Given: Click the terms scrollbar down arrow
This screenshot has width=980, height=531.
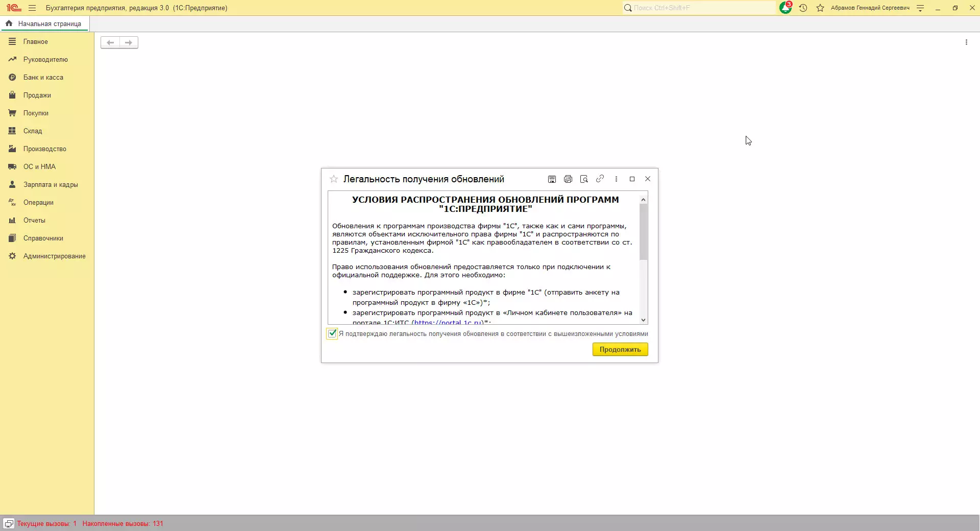Looking at the screenshot, I should (x=643, y=320).
